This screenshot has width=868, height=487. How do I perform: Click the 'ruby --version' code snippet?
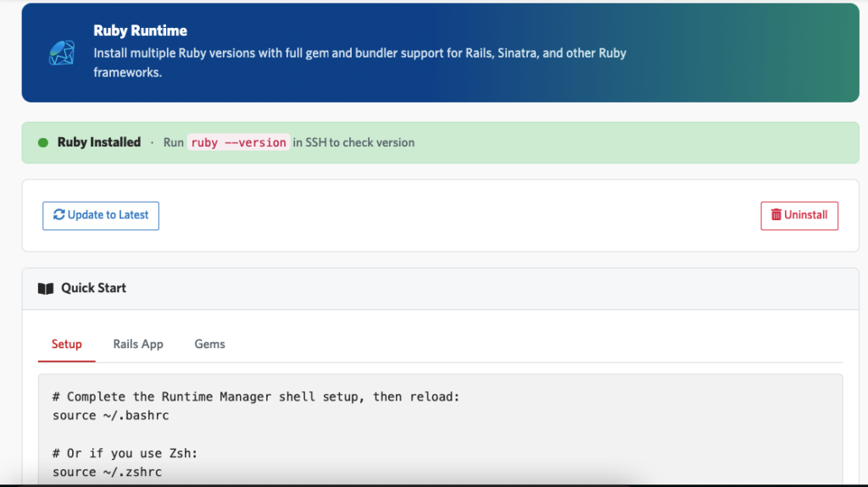point(238,143)
